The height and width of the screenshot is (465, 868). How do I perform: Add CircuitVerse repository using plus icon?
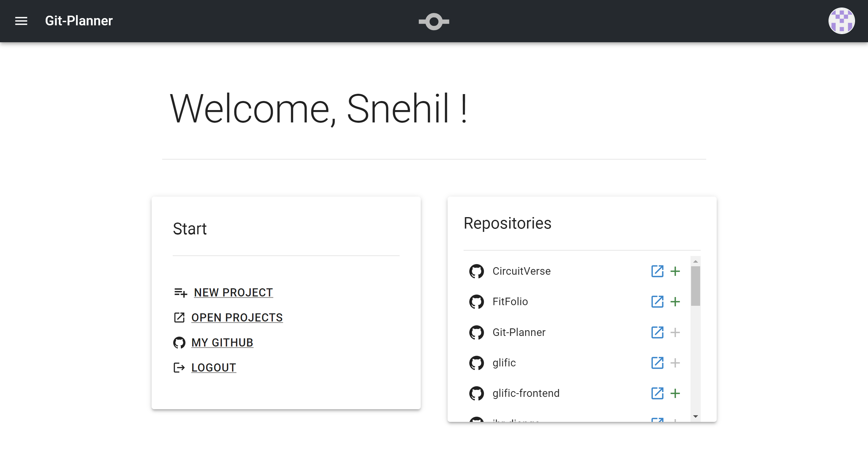(x=675, y=271)
